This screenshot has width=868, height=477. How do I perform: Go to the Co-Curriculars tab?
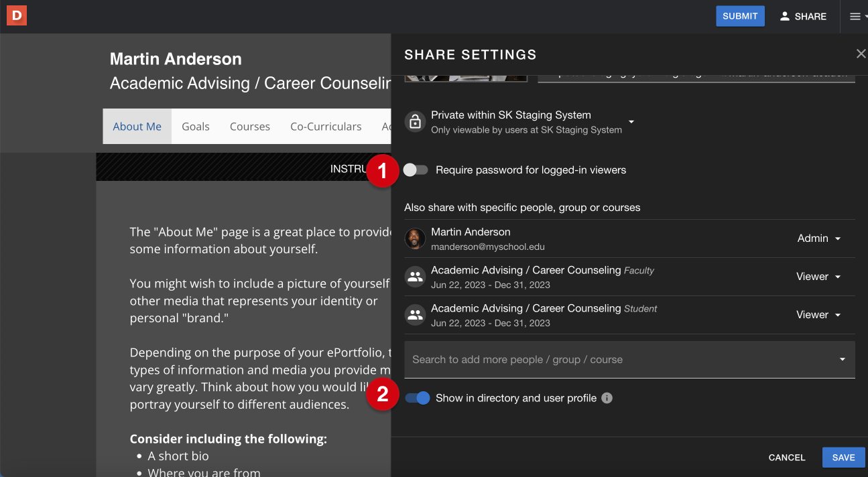point(326,127)
